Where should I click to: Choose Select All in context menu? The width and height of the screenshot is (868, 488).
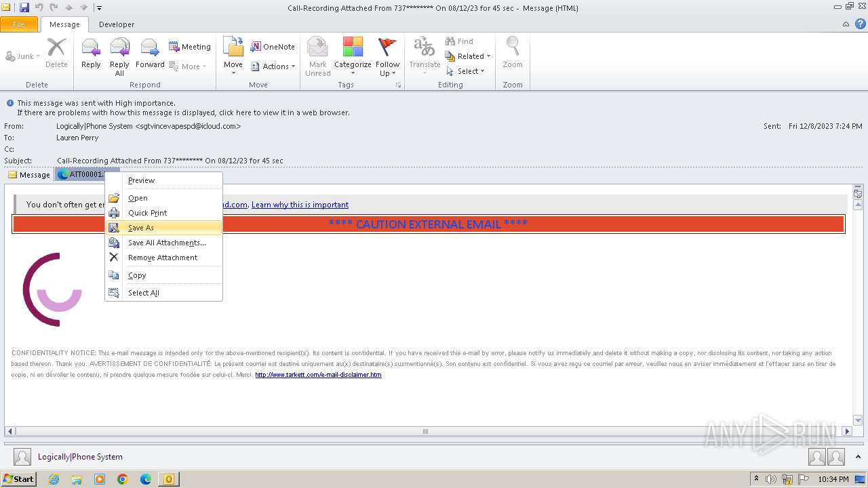pyautogui.click(x=163, y=293)
